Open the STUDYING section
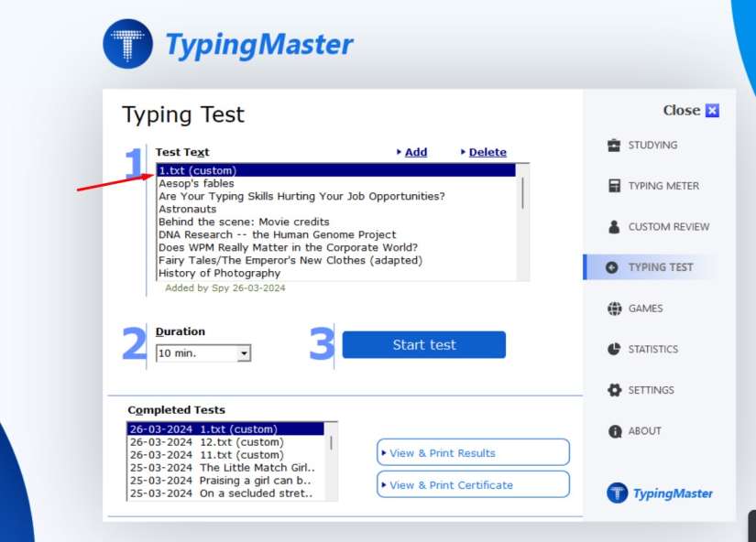This screenshot has width=756, height=542. click(x=652, y=145)
